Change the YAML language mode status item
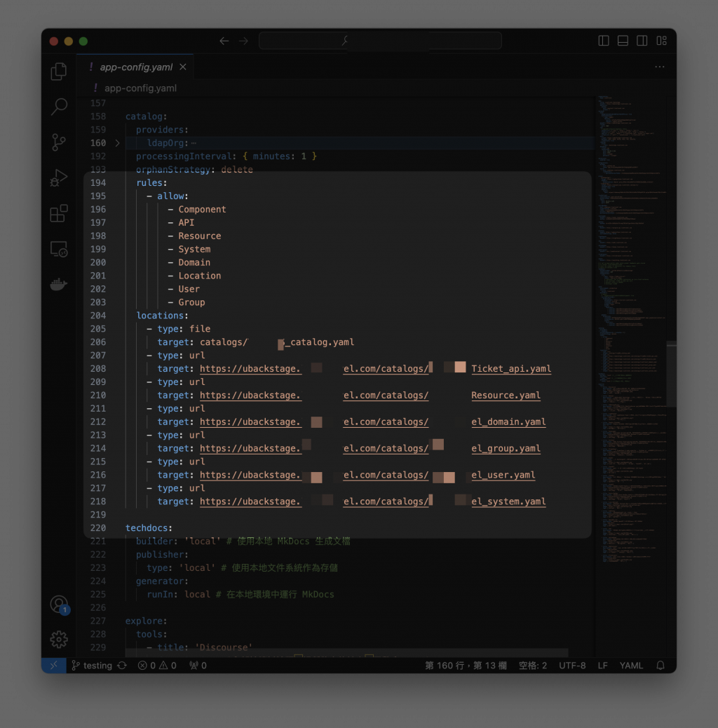 [x=631, y=666]
